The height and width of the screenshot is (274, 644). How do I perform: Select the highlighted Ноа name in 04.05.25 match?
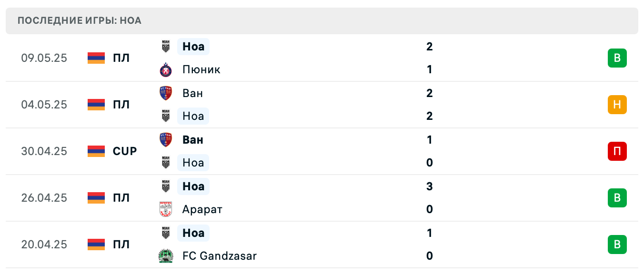193,116
